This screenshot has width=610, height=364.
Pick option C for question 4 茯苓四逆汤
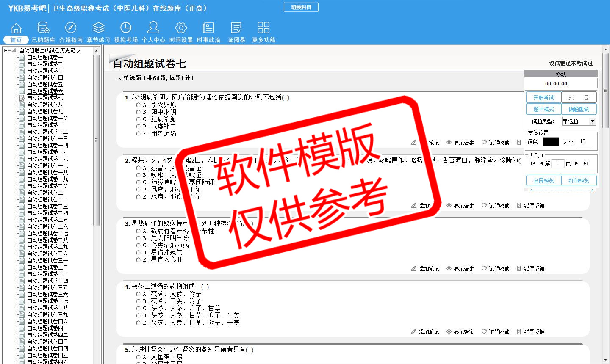pyautogui.click(x=138, y=309)
